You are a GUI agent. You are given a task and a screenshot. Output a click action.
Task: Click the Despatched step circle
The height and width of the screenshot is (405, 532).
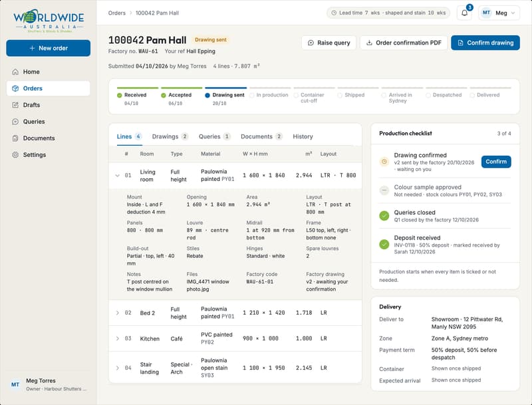(428, 95)
